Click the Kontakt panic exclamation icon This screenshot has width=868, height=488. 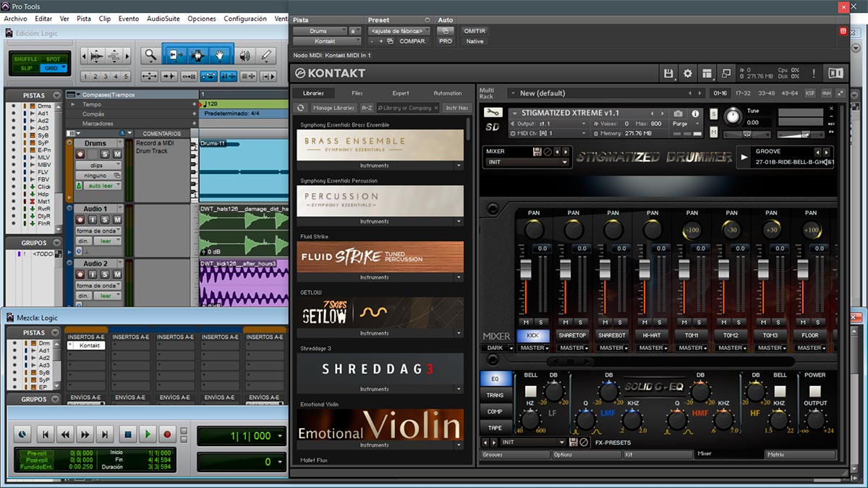(814, 73)
